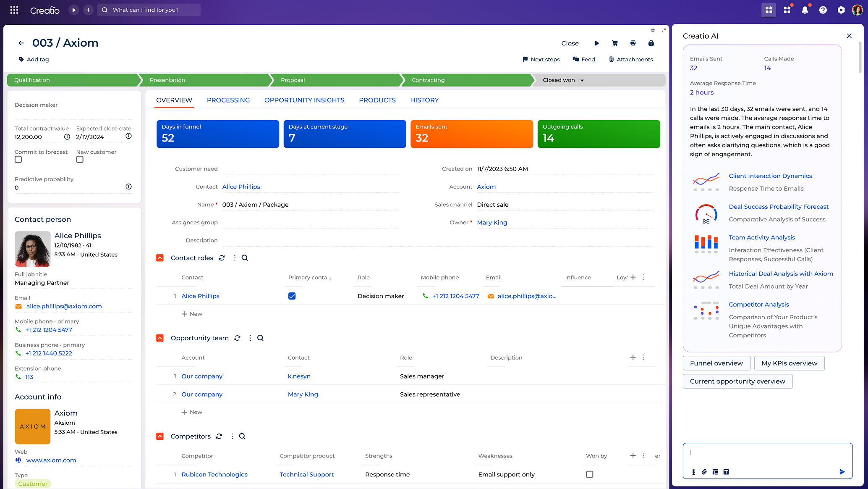The image size is (868, 489).
Task: Collapse the Contact roles section
Action: 160,258
